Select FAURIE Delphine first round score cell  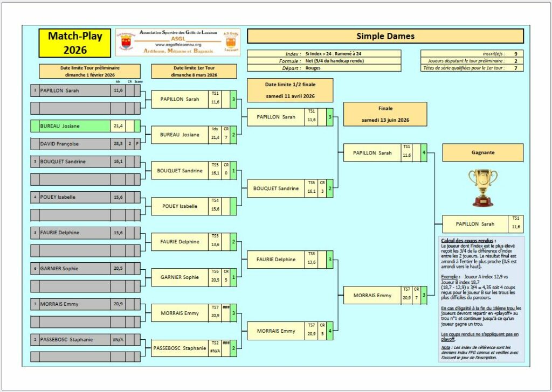point(233,242)
